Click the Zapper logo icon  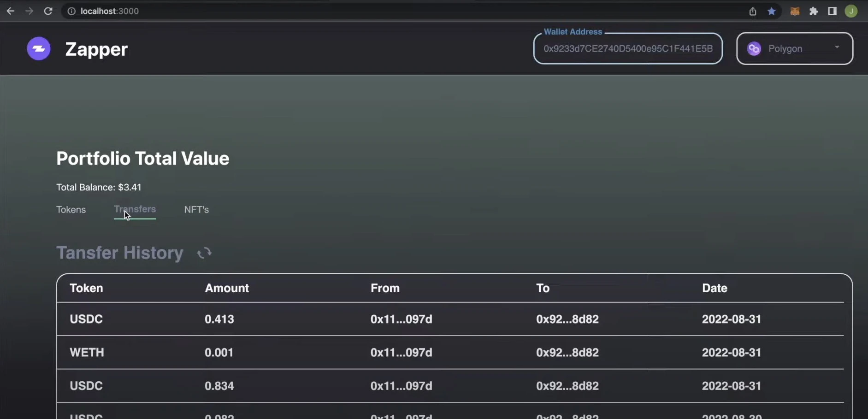39,49
